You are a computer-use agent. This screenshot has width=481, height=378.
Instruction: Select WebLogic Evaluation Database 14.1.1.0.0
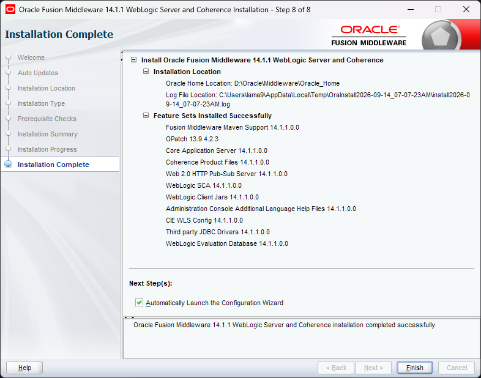[x=227, y=243]
